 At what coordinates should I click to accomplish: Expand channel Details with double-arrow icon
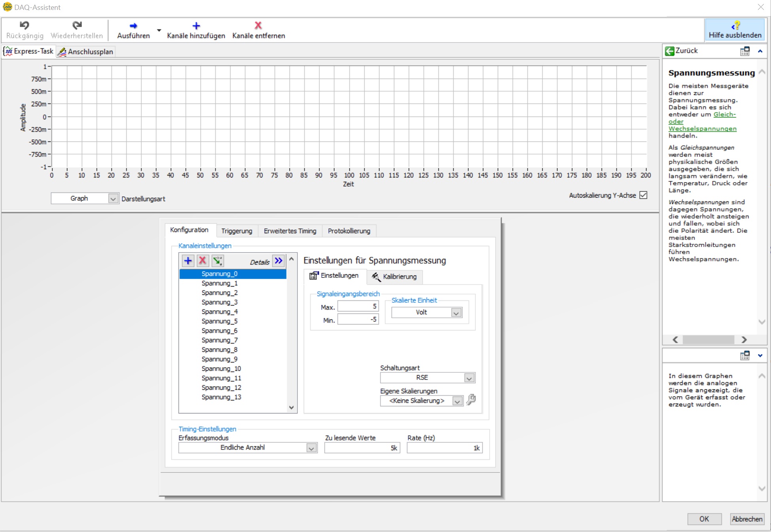[x=278, y=261]
